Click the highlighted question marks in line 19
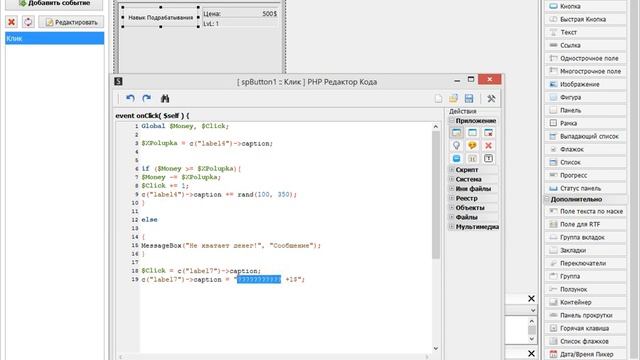The height and width of the screenshot is (360, 640). tap(259, 280)
